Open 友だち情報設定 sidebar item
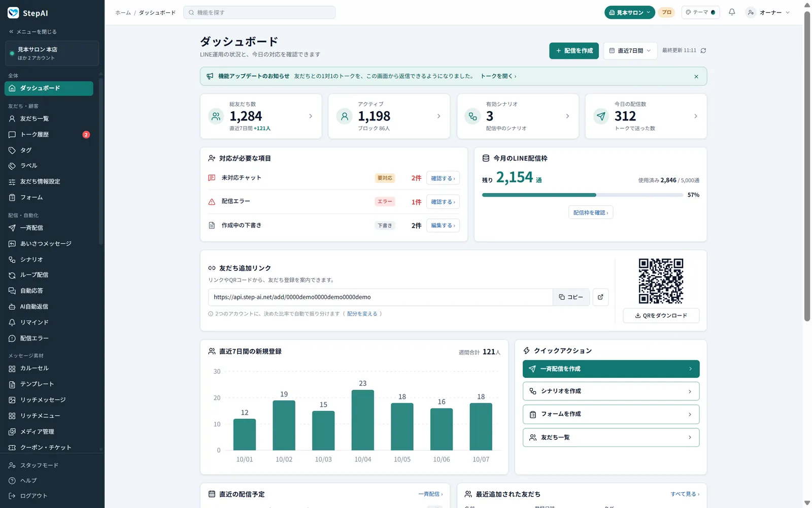 tap(49, 181)
